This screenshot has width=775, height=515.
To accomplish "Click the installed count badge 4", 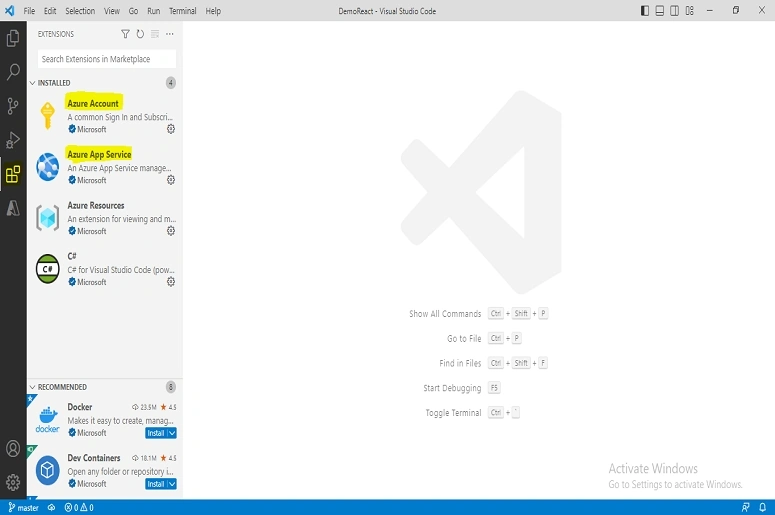I will point(171,83).
